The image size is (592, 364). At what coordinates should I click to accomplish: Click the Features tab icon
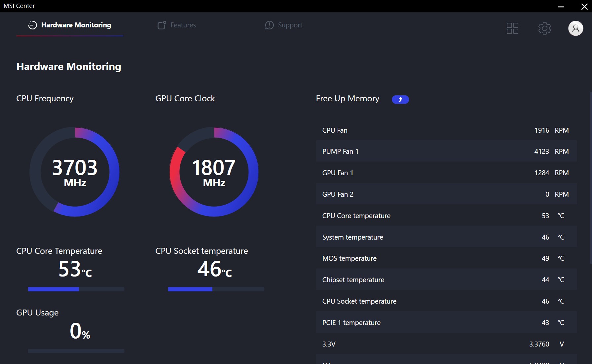(x=162, y=25)
